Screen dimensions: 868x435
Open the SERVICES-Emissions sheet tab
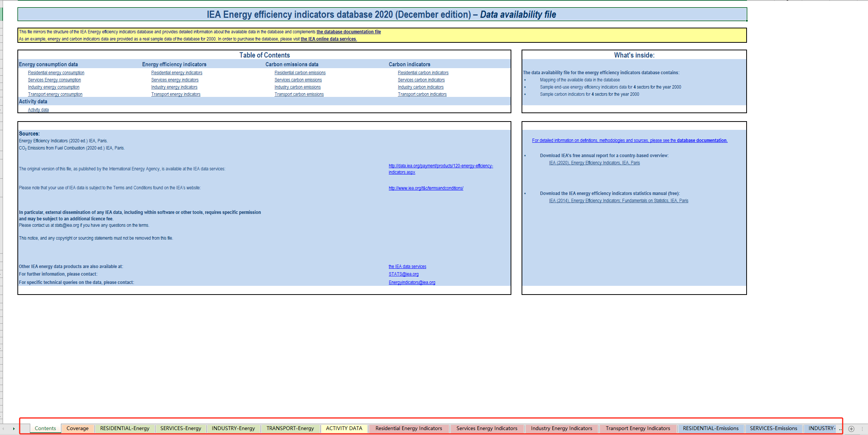point(773,428)
